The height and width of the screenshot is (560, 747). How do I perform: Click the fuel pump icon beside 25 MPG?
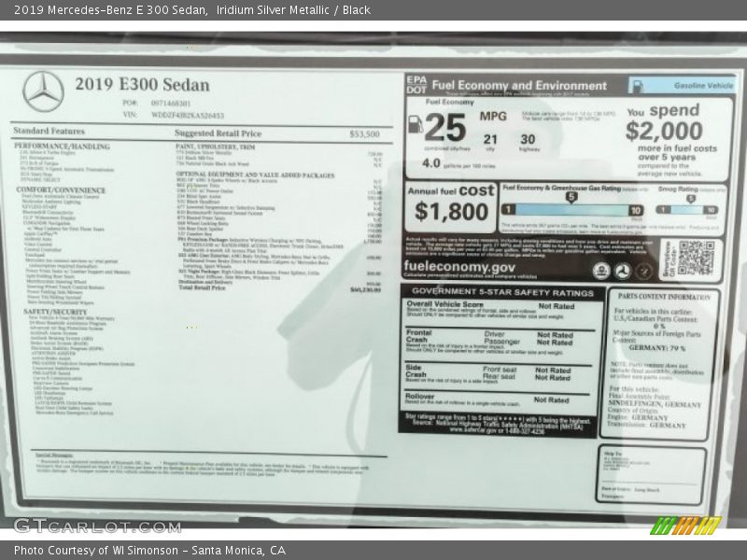416,124
